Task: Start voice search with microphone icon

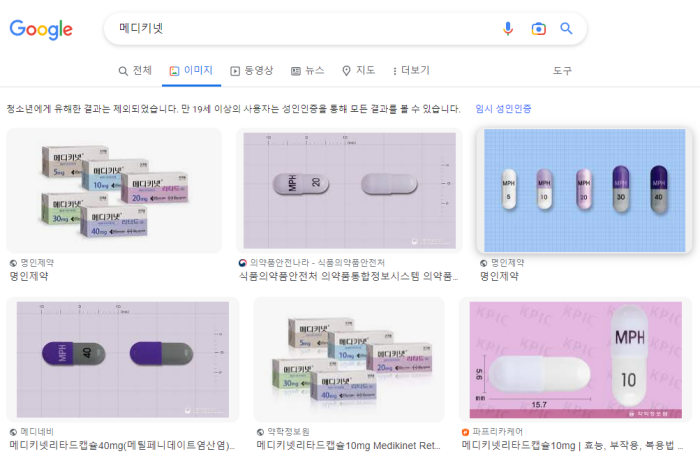Action: [508, 29]
